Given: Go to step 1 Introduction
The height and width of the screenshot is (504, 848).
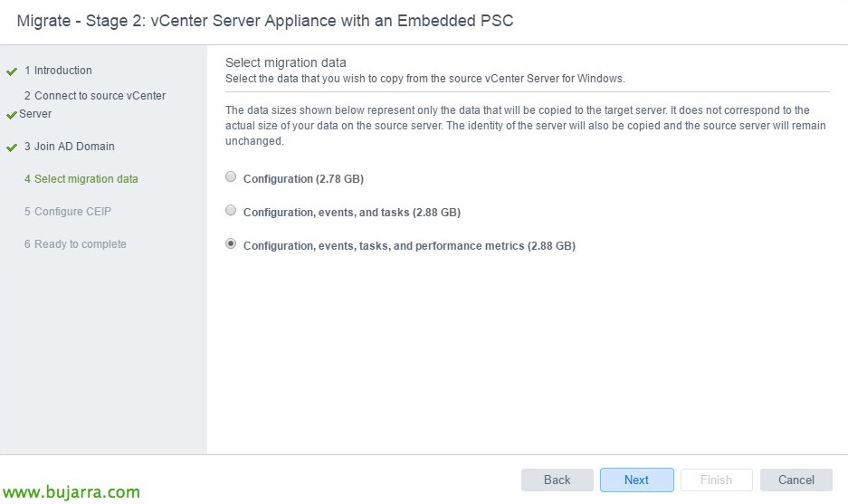Looking at the screenshot, I should tap(58, 71).
